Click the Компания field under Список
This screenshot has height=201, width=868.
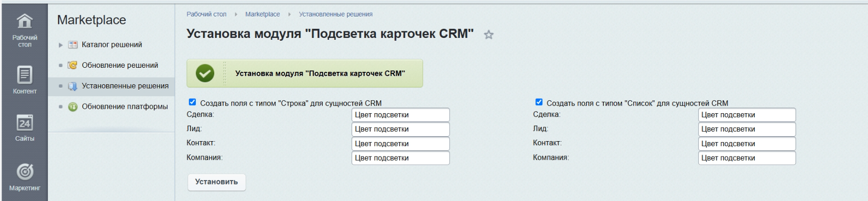(x=746, y=158)
